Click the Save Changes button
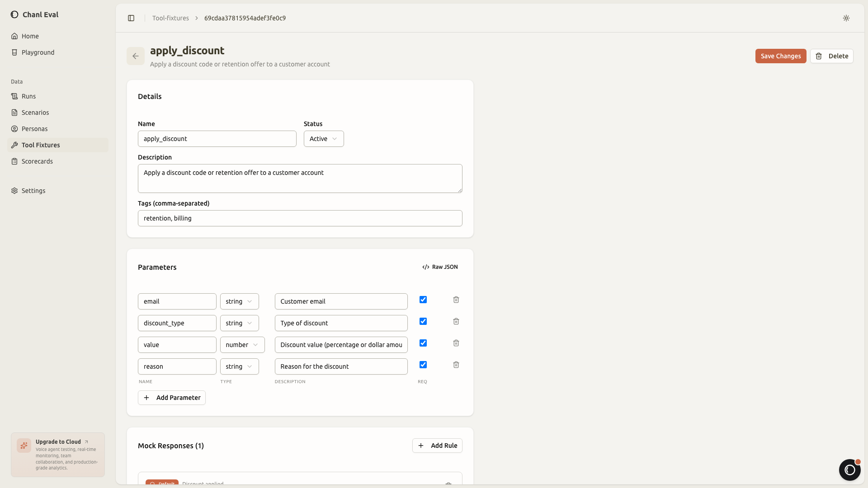The width and height of the screenshot is (868, 488). 780,56
